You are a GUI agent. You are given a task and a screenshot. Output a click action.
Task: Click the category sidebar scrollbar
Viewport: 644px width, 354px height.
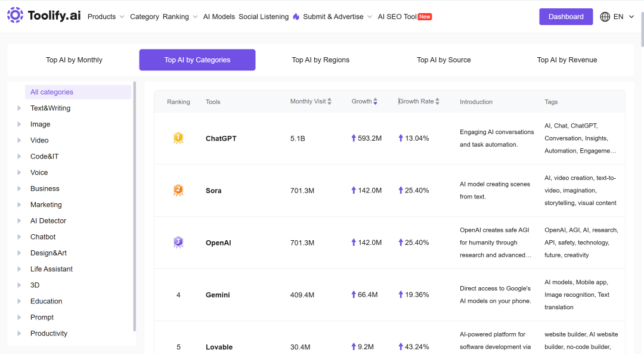[134, 206]
